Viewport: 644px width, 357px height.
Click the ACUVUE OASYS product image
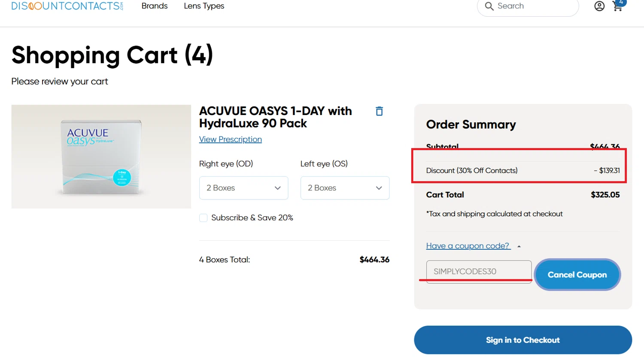pos(101,157)
